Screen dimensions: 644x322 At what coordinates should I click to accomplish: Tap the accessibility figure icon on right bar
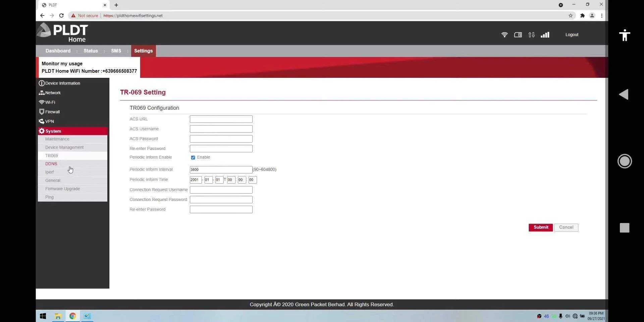tap(625, 35)
